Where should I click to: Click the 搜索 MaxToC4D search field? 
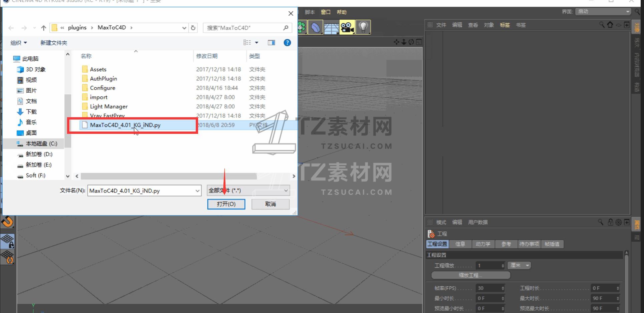coord(247,28)
